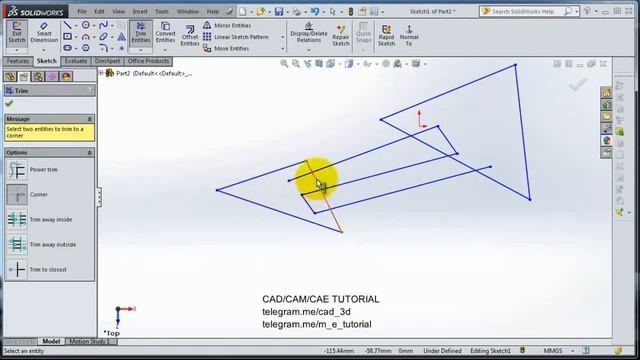Select the Smart Dimension tool

(44, 33)
